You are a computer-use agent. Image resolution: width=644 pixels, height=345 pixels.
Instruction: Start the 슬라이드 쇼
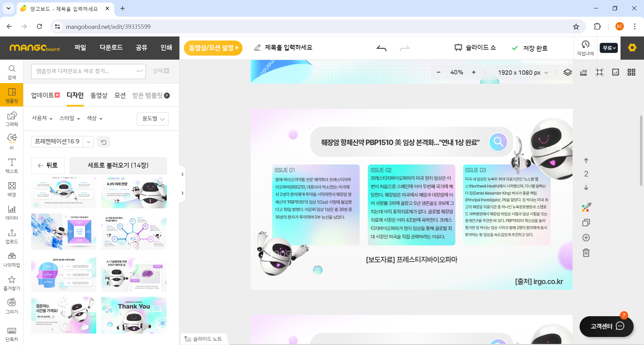(475, 48)
